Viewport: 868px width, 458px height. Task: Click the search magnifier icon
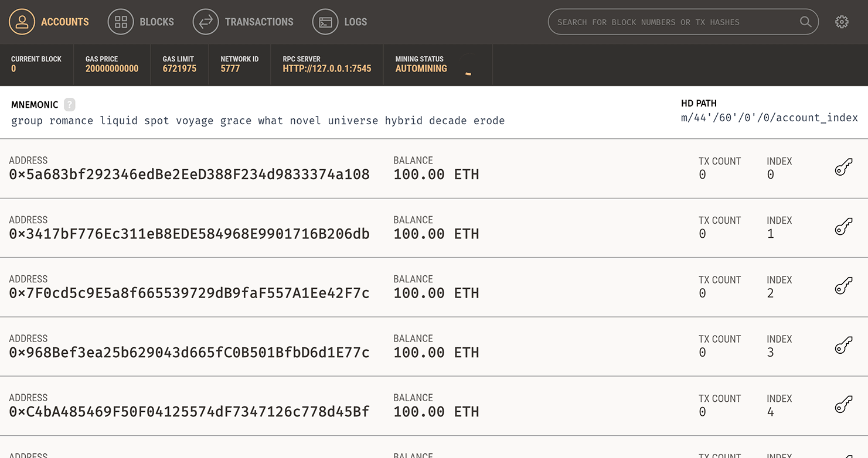805,22
